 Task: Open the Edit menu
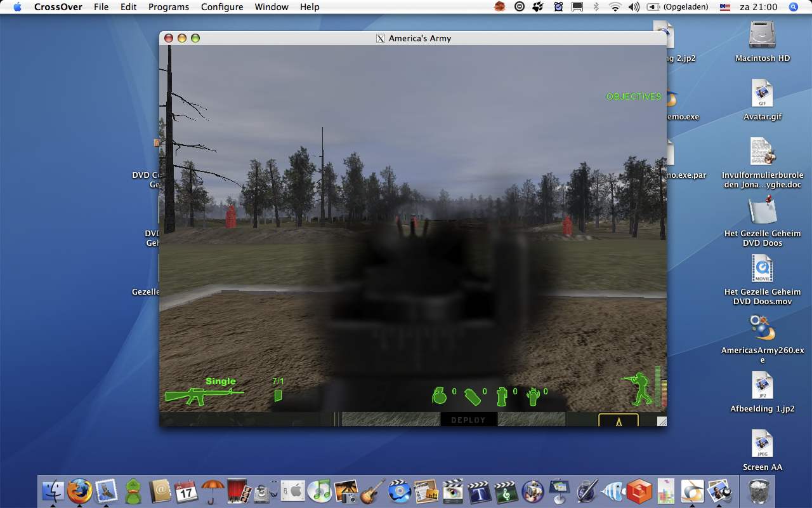click(x=129, y=7)
